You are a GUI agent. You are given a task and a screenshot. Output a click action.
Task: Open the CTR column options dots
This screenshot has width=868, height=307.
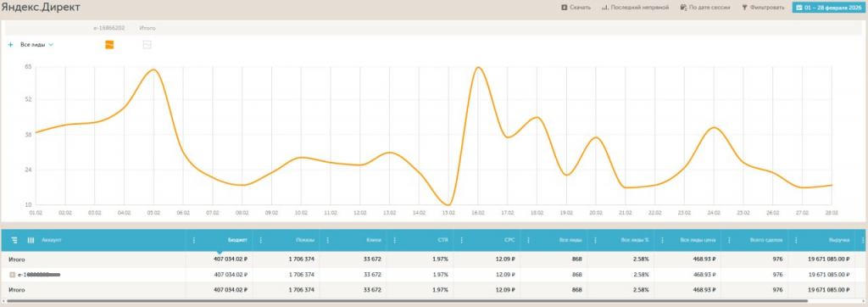click(395, 240)
